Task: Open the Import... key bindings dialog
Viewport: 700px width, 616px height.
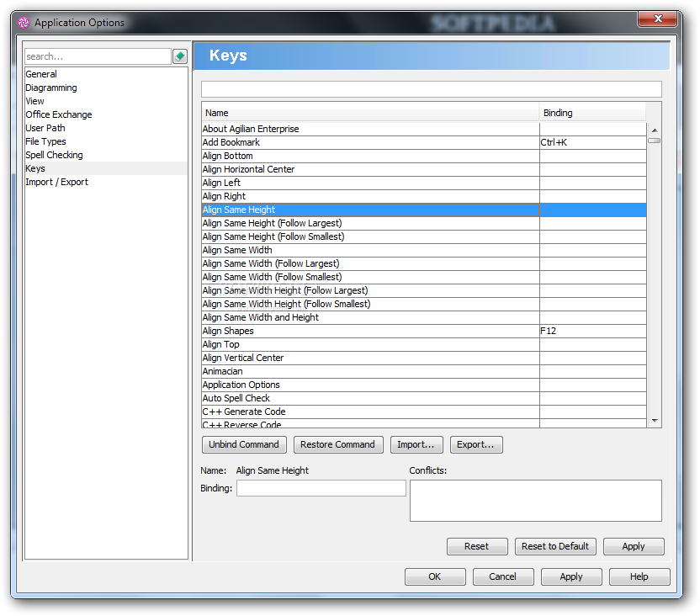Action: pos(416,444)
